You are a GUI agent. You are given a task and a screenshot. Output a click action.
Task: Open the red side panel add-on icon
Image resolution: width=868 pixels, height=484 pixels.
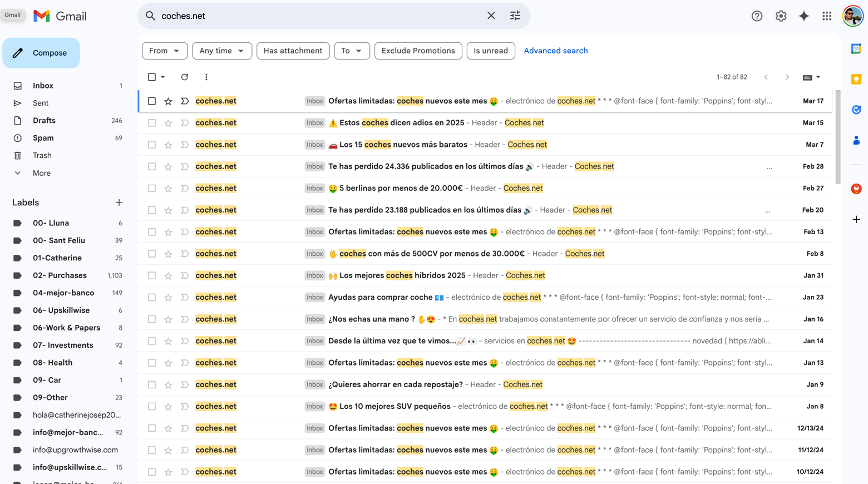(x=856, y=189)
